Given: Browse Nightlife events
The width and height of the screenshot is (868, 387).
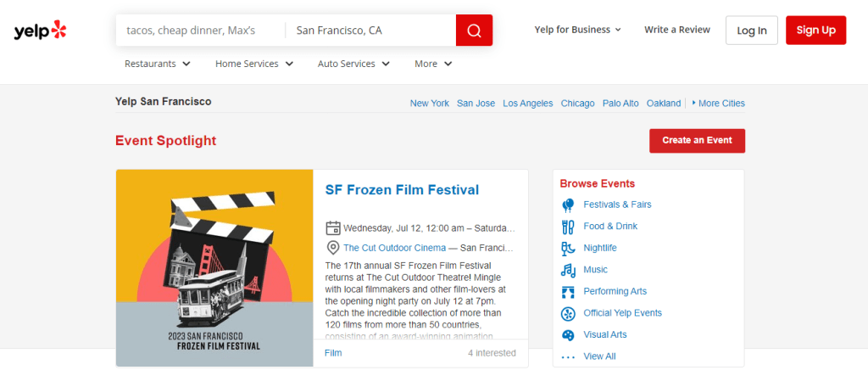Looking at the screenshot, I should tap(600, 248).
